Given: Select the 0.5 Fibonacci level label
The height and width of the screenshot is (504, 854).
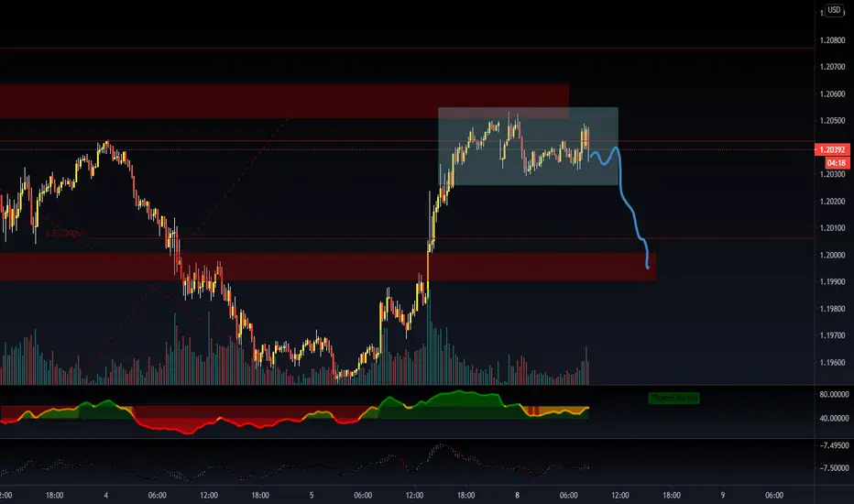Looking at the screenshot, I should 66,233.
